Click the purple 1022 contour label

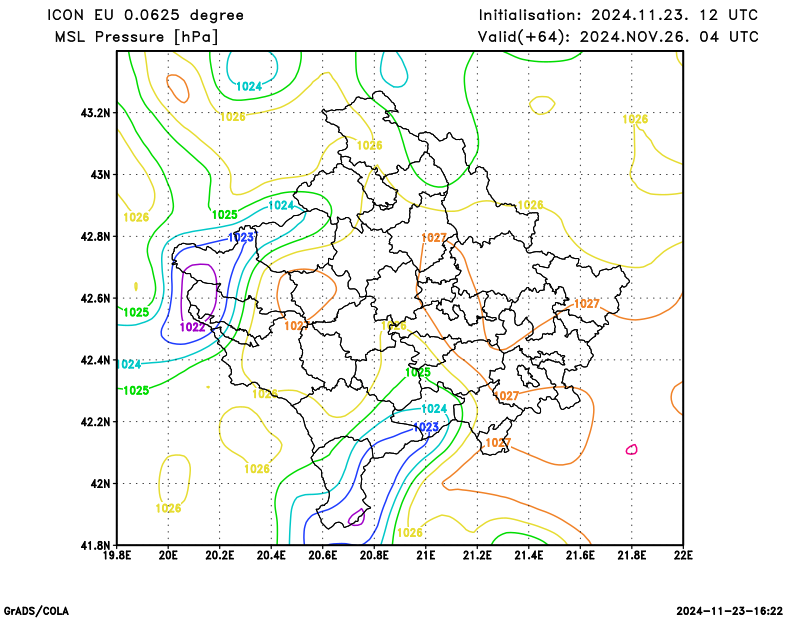[x=193, y=327]
